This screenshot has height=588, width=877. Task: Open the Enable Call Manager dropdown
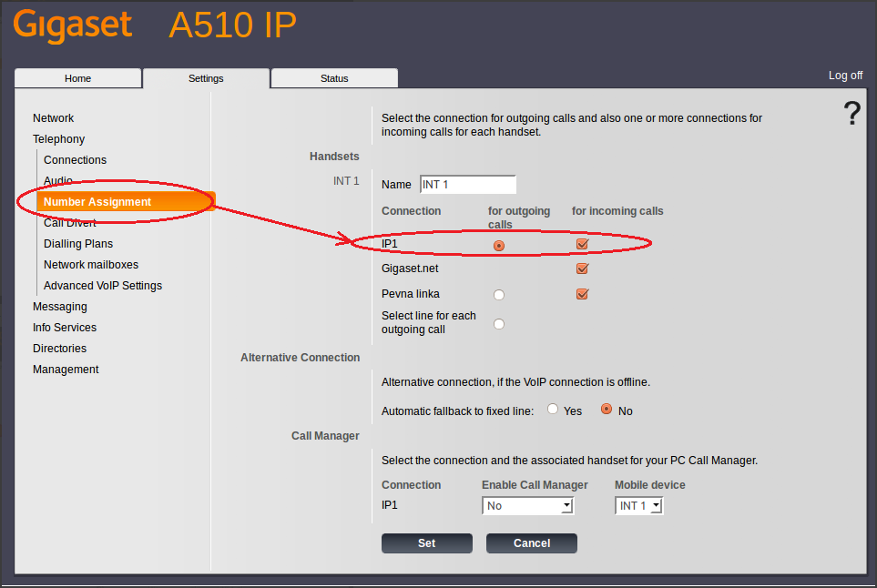pyautogui.click(x=527, y=506)
